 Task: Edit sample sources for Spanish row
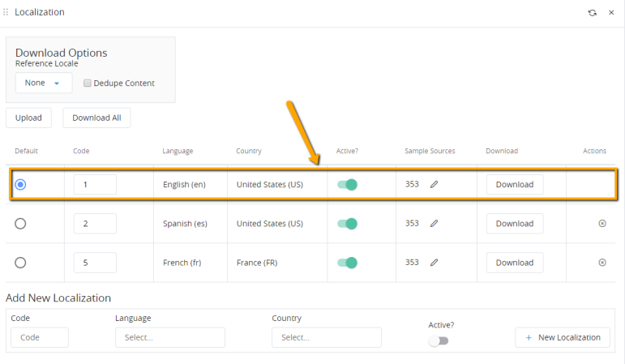pyautogui.click(x=434, y=223)
